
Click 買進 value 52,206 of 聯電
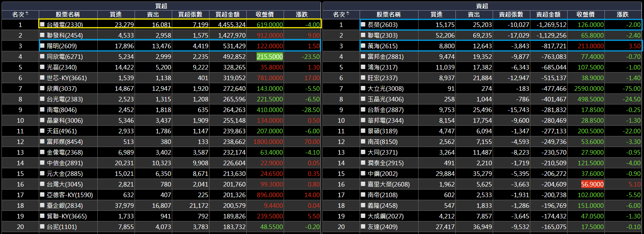pos(445,35)
